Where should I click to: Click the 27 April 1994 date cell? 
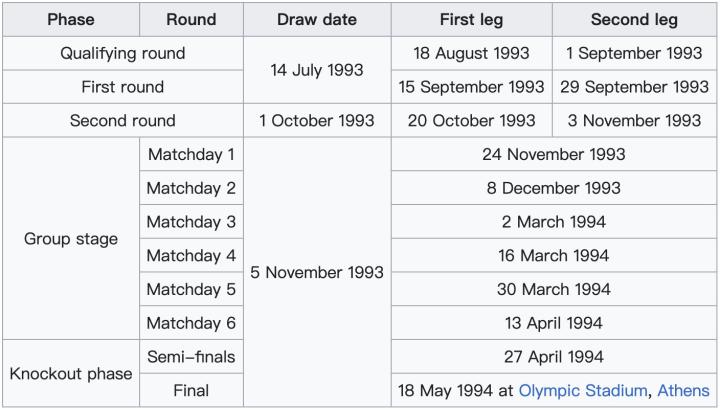pos(553,357)
